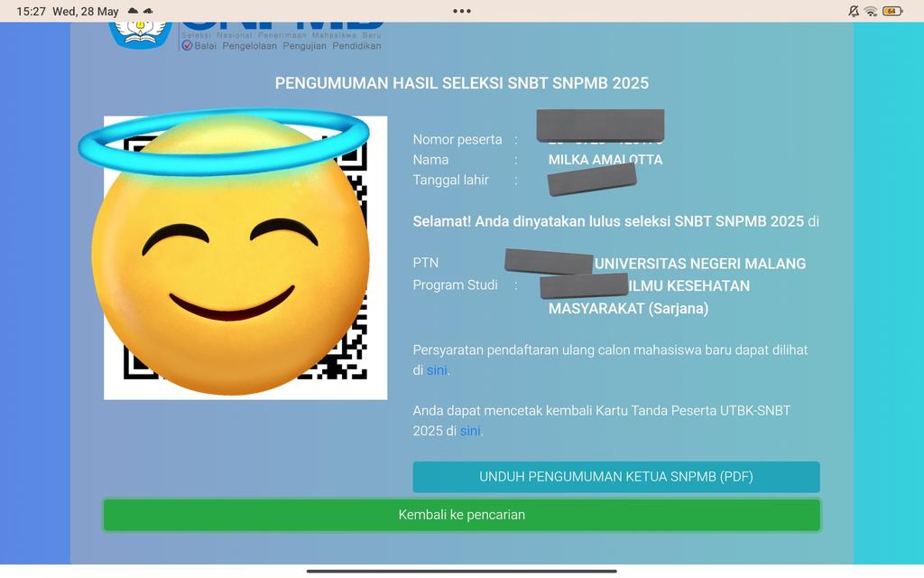Image resolution: width=924 pixels, height=578 pixels.
Task: Tap the QR code image
Action: click(245, 257)
